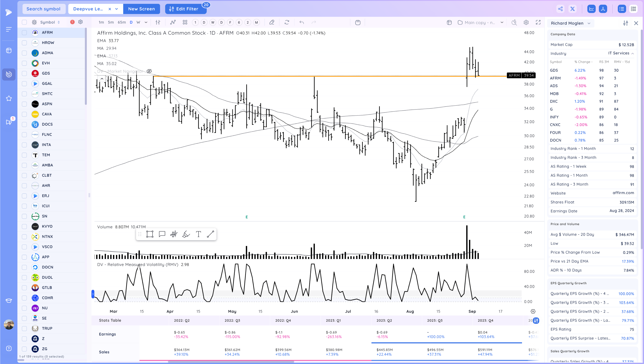Switch to the 65m timeframe
This screenshot has width=644, height=364.
(122, 22)
